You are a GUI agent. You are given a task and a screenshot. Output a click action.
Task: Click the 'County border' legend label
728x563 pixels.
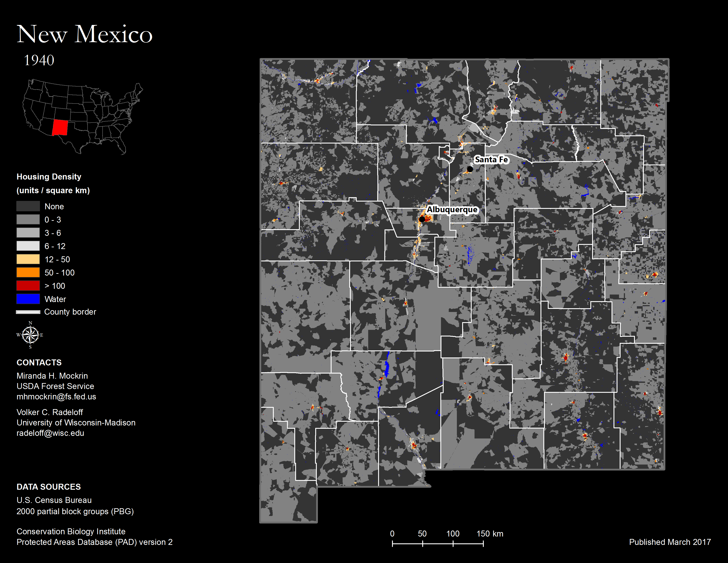coord(70,312)
